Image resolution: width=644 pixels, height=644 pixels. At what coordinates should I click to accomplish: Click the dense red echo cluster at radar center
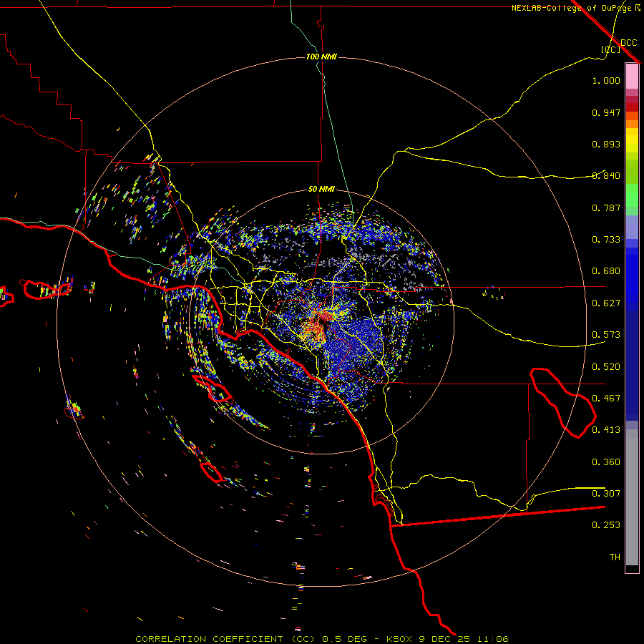[326, 316]
